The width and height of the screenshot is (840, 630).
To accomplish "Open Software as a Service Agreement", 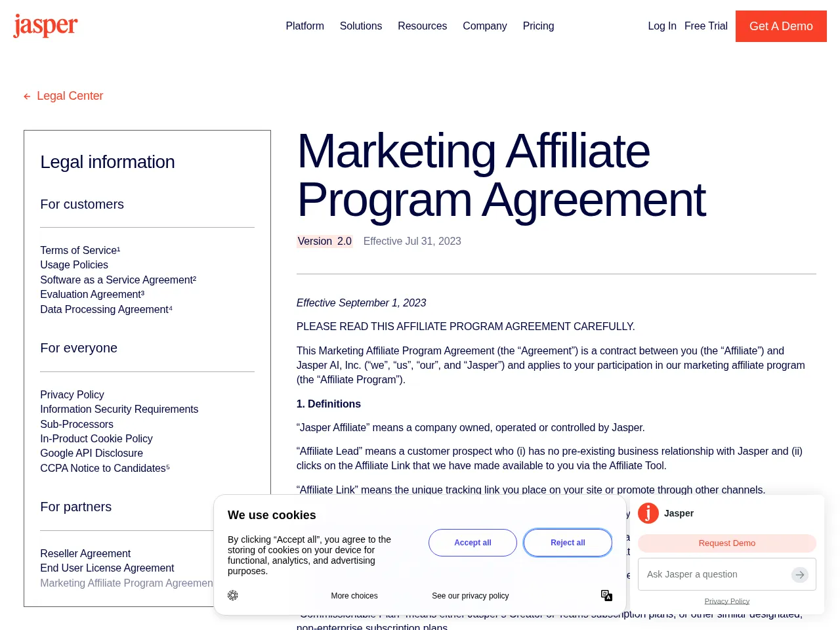I will 118,280.
